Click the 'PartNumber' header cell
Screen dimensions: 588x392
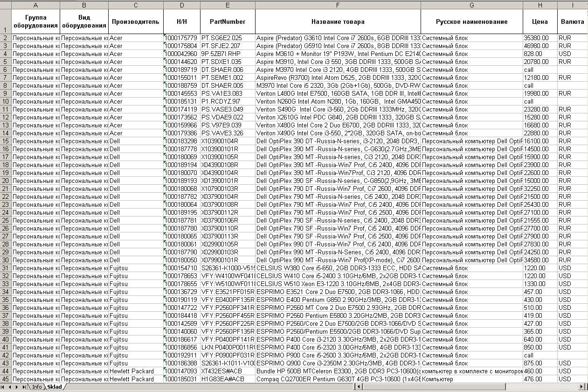[x=228, y=21]
